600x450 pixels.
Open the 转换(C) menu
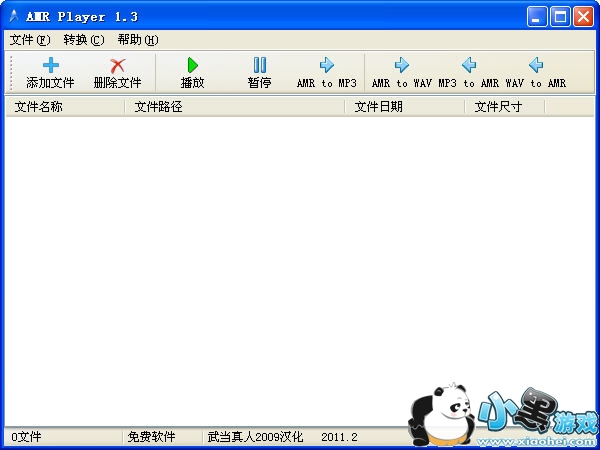84,40
